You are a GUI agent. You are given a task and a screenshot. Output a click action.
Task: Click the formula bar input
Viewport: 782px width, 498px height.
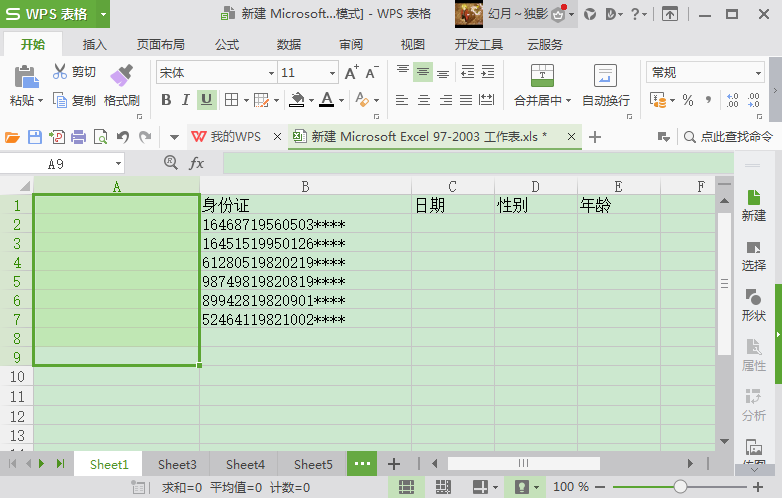[478, 163]
